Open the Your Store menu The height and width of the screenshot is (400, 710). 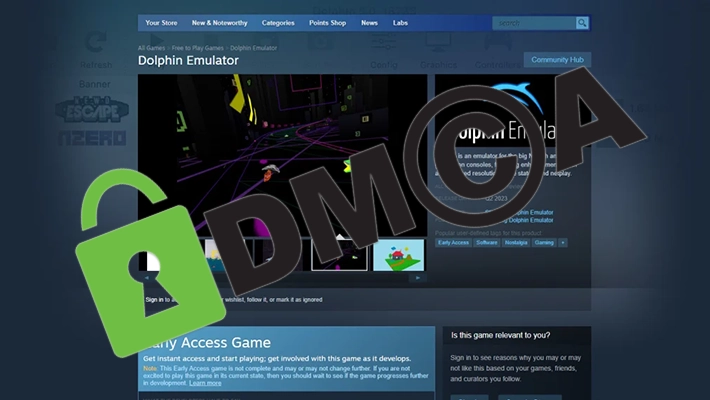161,23
